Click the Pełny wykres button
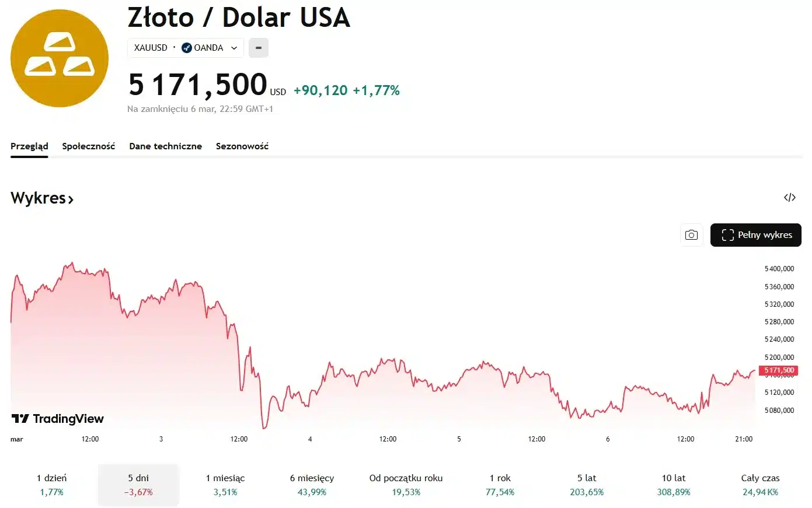812x508 pixels. click(x=755, y=235)
